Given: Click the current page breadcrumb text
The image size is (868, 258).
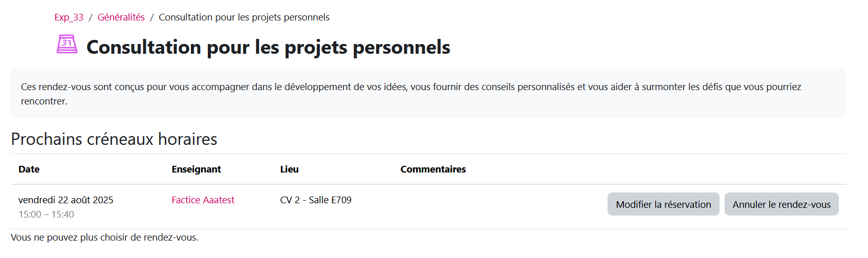Looking at the screenshot, I should [x=244, y=17].
